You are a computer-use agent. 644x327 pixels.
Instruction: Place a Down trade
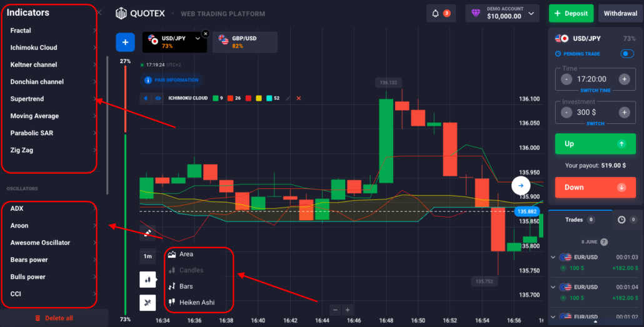tap(595, 188)
